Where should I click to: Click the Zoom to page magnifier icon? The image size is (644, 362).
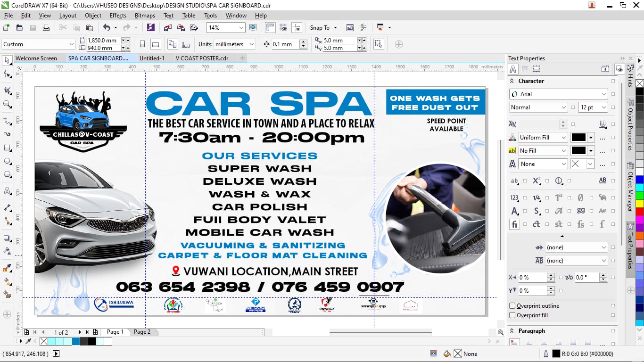click(500, 332)
